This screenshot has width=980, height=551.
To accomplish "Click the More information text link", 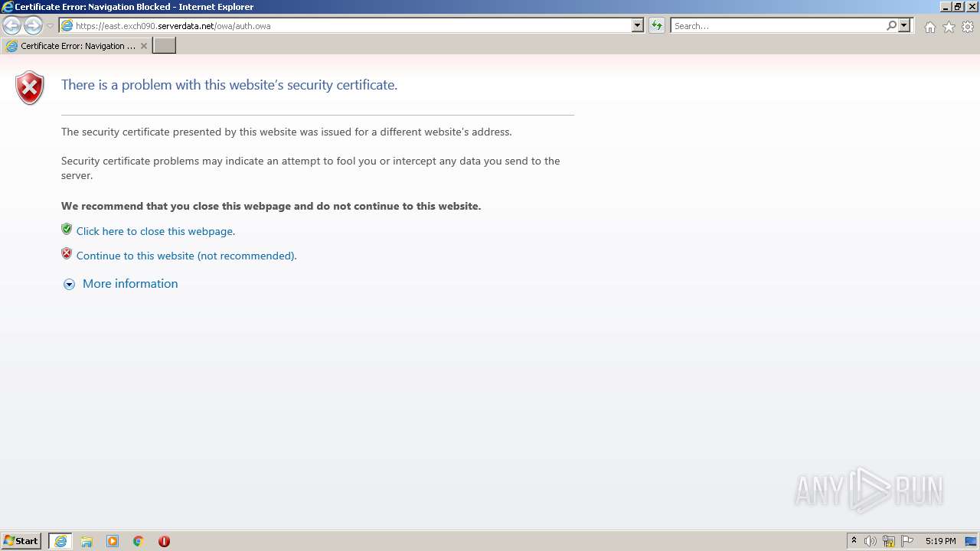I will pos(130,284).
